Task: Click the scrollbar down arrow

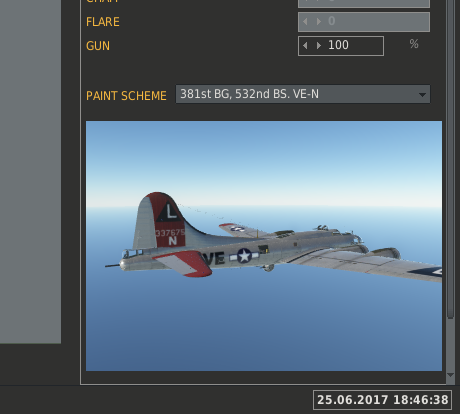Action: (450, 375)
